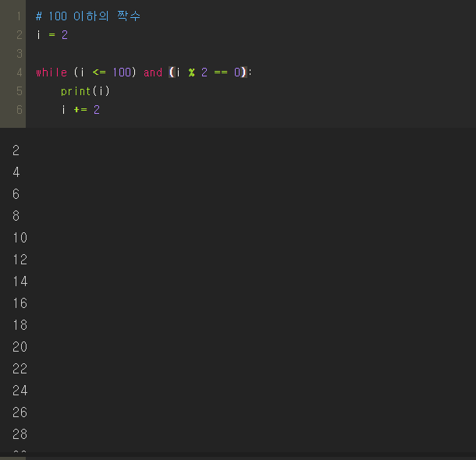The height and width of the screenshot is (460, 476).
Task: Click output value 22
Action: [20, 369]
